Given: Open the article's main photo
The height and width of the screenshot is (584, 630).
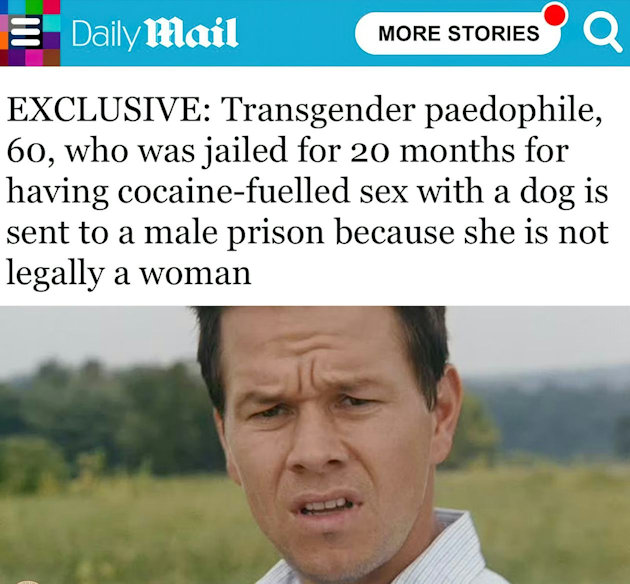Looking at the screenshot, I should click(315, 445).
